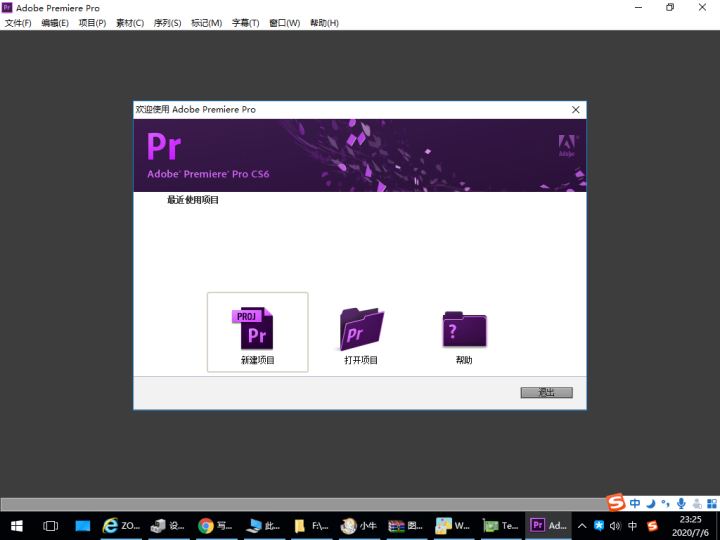Switch to the 小牛 taskbar app
The image size is (720, 540).
pyautogui.click(x=359, y=526)
